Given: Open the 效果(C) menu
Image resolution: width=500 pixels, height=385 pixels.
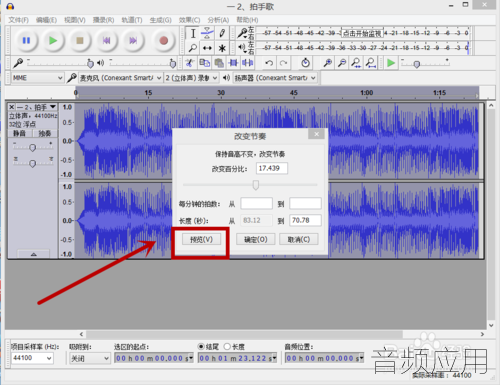Looking at the screenshot, I should (x=189, y=20).
